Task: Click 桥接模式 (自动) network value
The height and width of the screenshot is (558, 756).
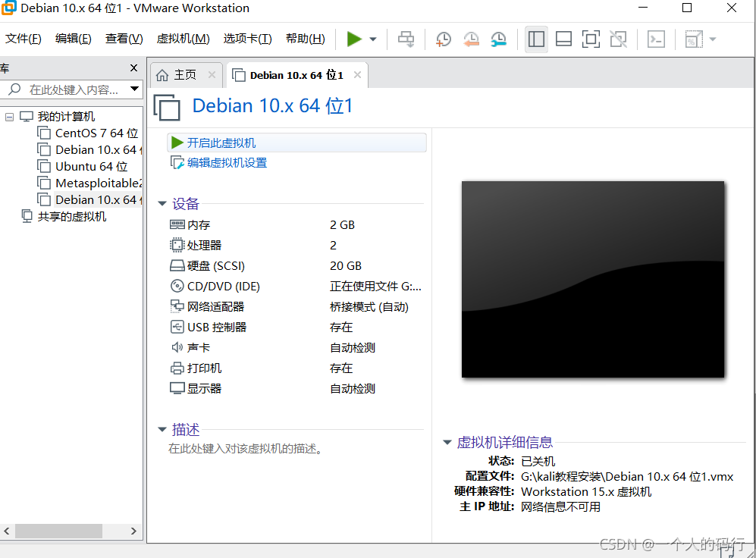Action: 369,307
